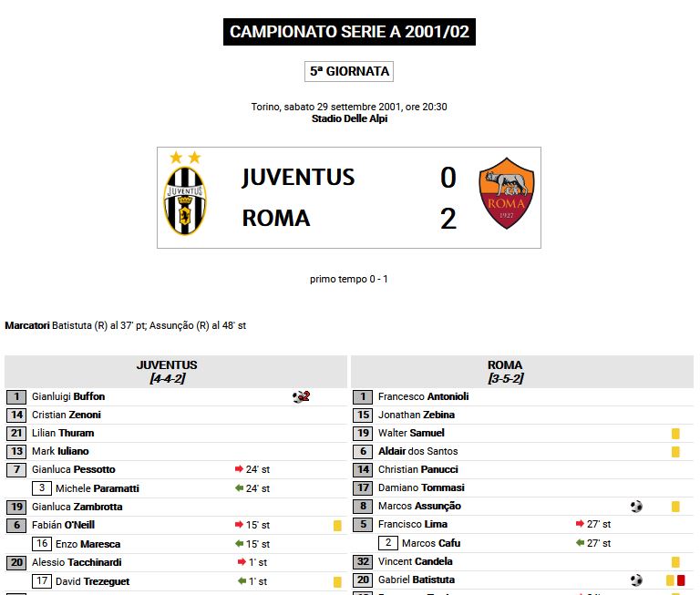Click the AS Roma club crest
The height and width of the screenshot is (595, 700).
point(506,193)
